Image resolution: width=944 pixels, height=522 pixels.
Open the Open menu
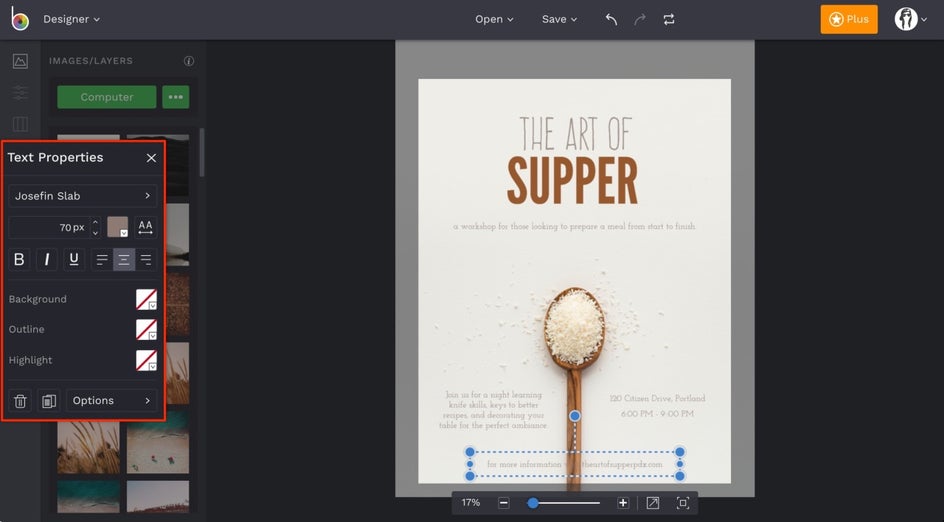click(x=494, y=19)
